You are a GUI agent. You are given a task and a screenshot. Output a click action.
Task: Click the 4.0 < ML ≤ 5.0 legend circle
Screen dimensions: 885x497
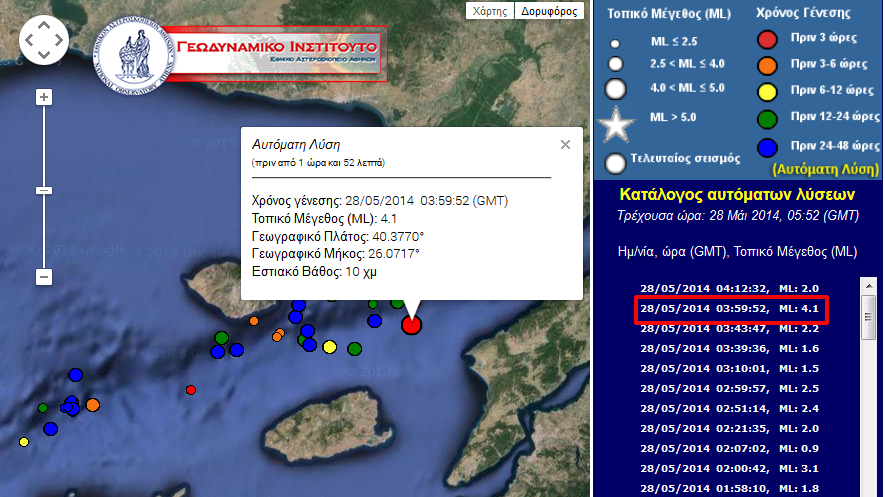(x=615, y=89)
